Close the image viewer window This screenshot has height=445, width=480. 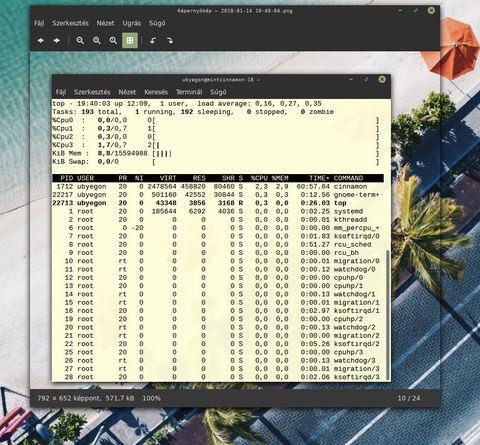pyautogui.click(x=431, y=10)
